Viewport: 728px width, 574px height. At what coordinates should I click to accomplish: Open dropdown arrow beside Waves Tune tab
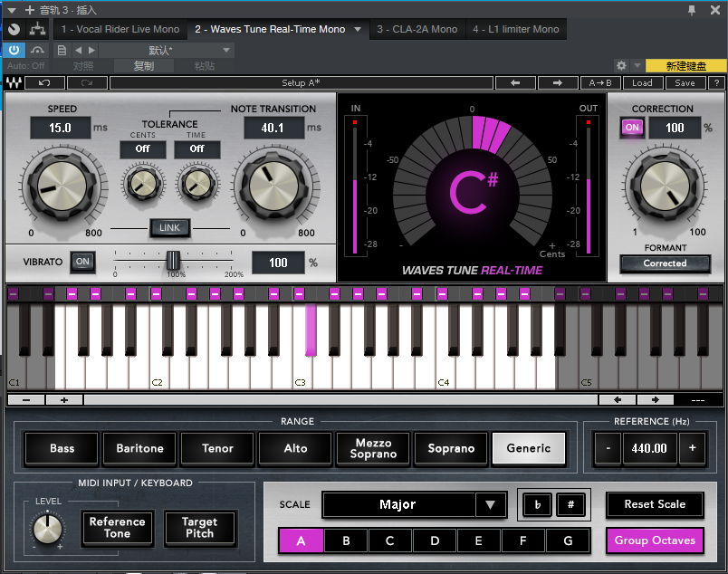click(x=358, y=29)
